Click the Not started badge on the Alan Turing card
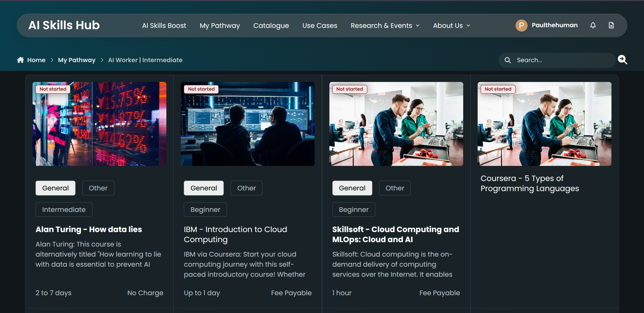The width and height of the screenshot is (644, 313). (x=53, y=89)
